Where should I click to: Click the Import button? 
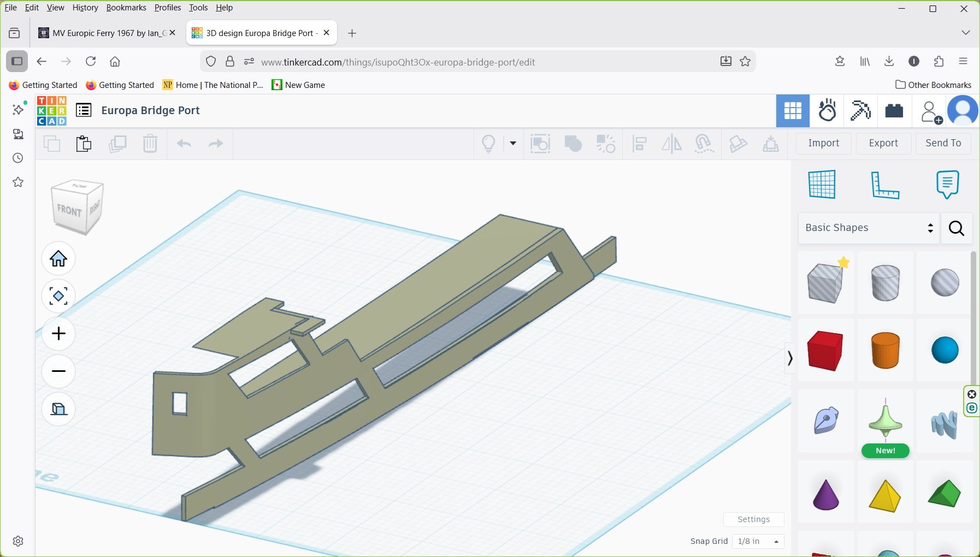tap(823, 143)
